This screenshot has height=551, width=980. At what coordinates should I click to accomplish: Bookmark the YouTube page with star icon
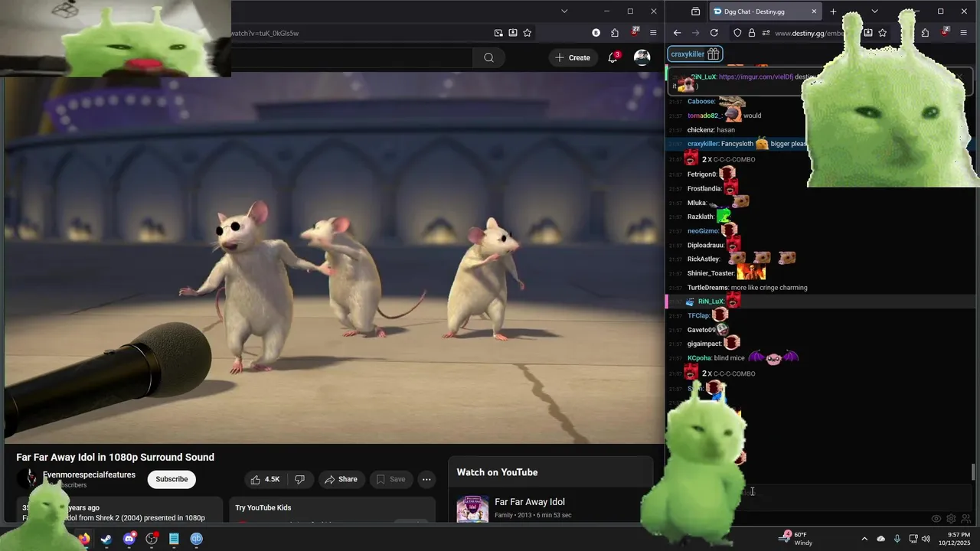point(527,33)
